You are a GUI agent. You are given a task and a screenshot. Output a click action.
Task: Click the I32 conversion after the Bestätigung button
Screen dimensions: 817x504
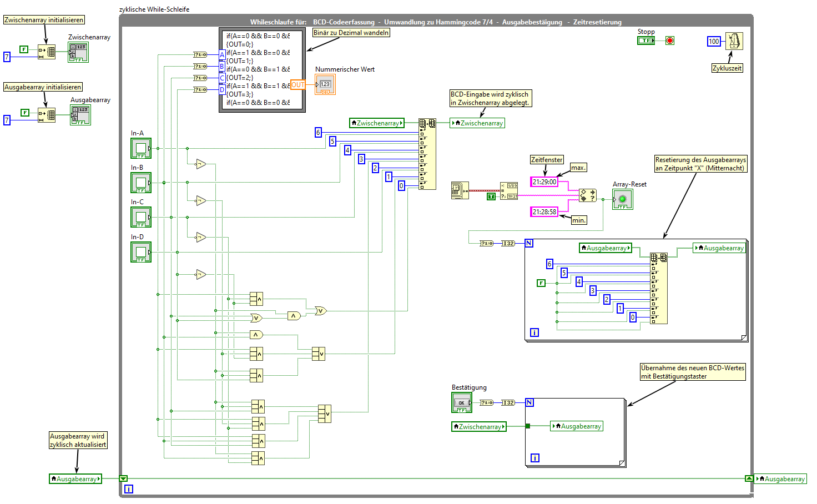508,402
